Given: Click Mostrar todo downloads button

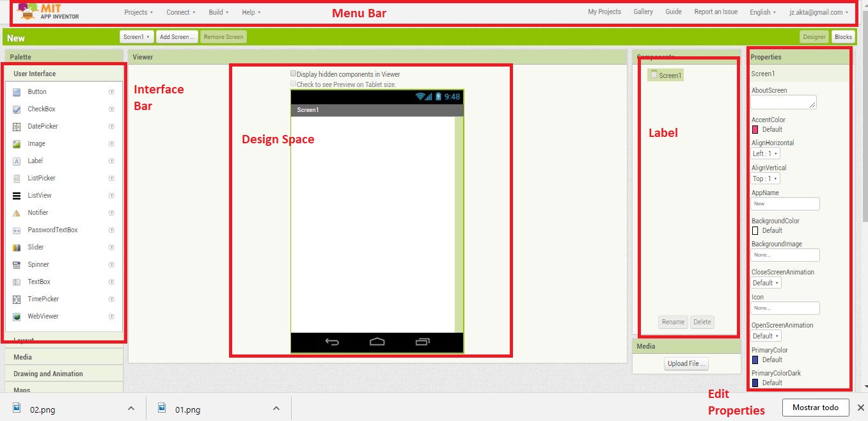Looking at the screenshot, I should [815, 408].
